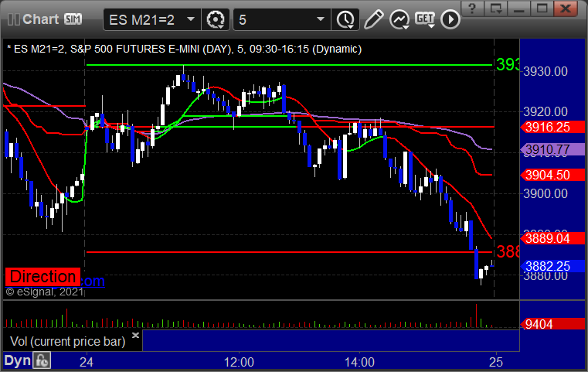Click the play replay button icon
This screenshot has width=588, height=372.
tap(450, 19)
